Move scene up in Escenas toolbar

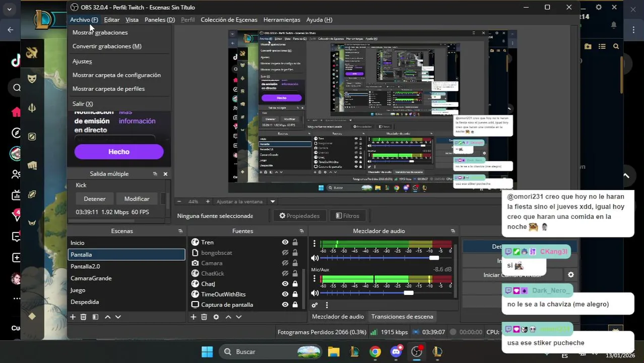coord(107,317)
